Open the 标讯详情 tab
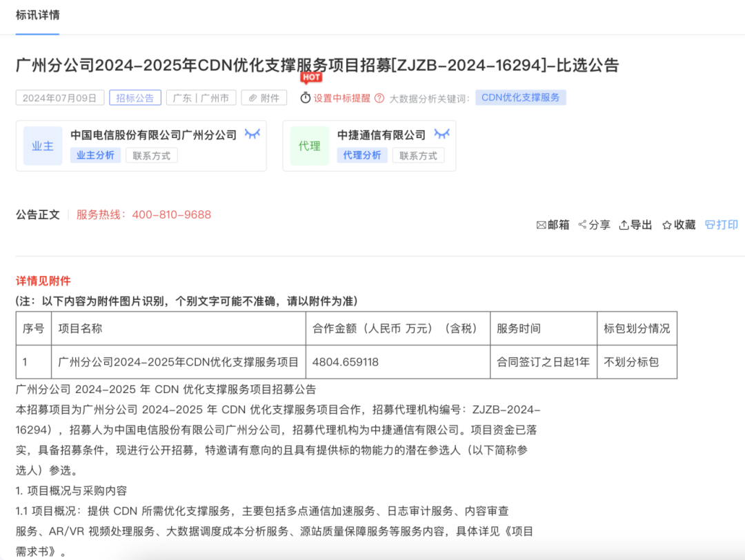The image size is (745, 560). click(37, 15)
